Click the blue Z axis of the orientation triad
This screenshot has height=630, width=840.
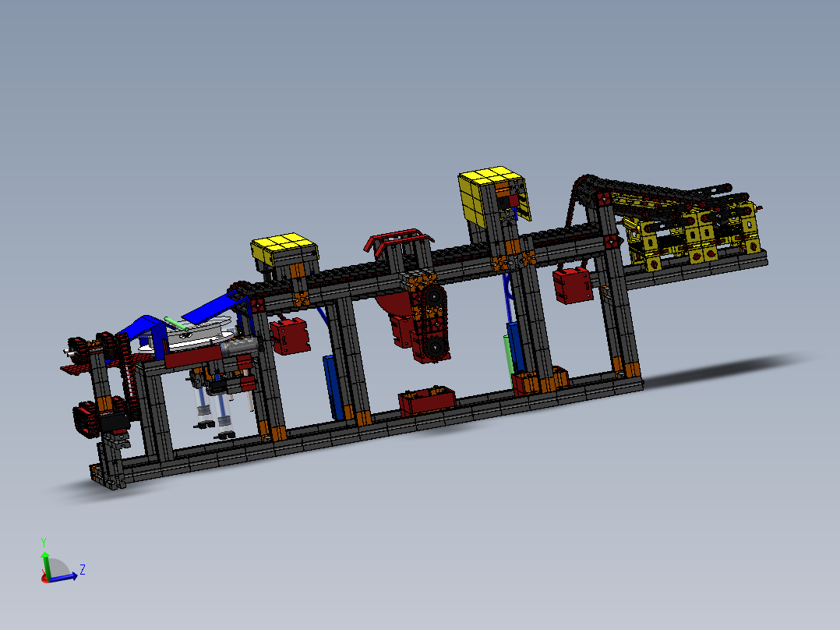tap(62, 578)
